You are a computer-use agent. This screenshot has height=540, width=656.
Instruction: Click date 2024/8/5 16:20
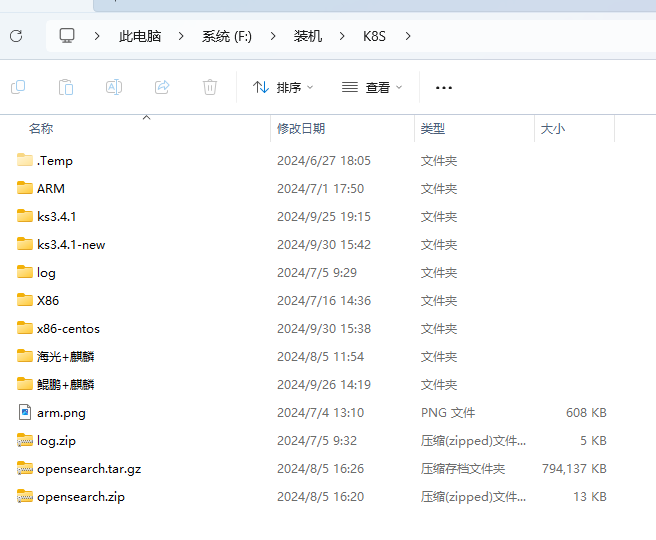click(x=320, y=497)
